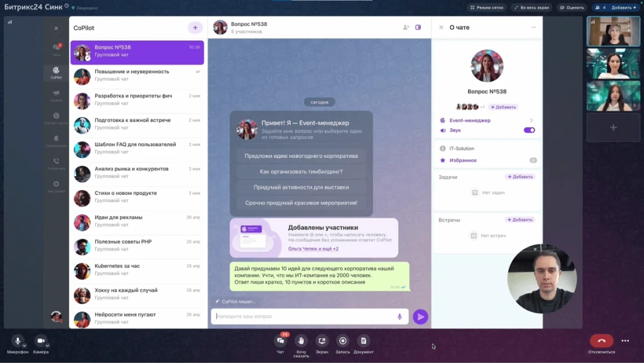Expand the Event-менеджер chevron row
This screenshot has width=644, height=363.
[x=531, y=120]
